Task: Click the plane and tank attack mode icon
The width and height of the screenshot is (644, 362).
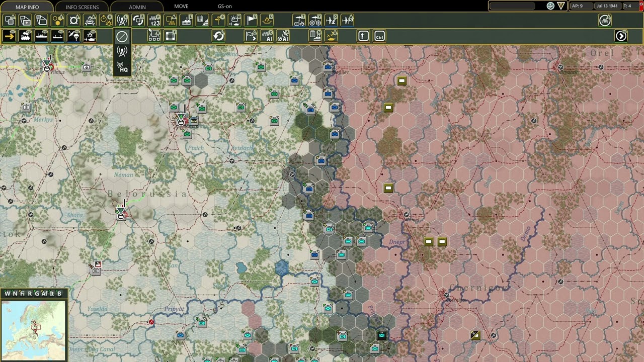Action: point(90,36)
